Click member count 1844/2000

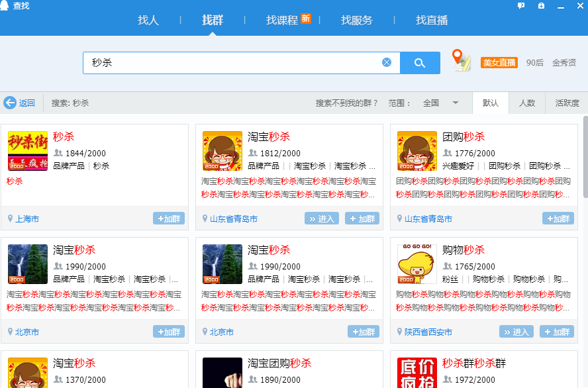point(85,154)
